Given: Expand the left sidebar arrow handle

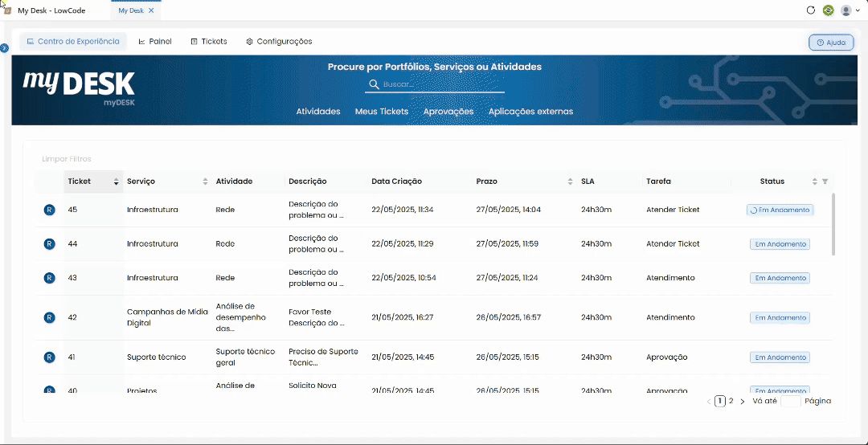Looking at the screenshot, I should coord(5,49).
